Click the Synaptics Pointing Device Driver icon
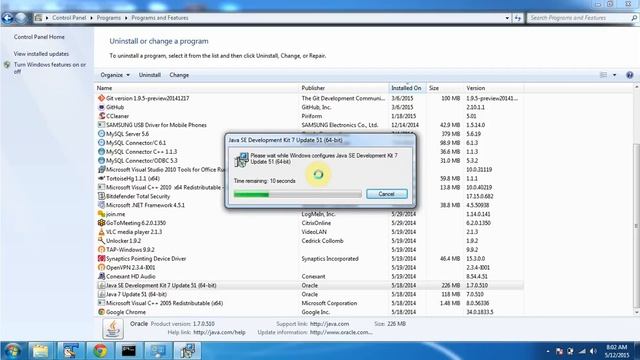 pos(101,259)
